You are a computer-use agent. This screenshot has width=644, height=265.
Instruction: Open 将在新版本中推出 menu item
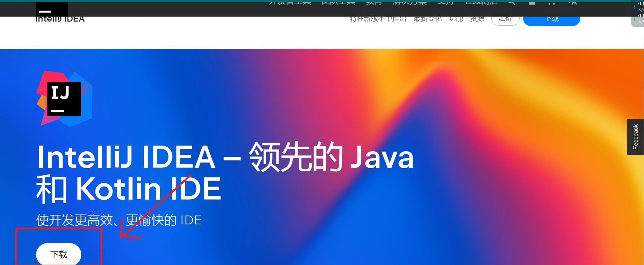pos(378,19)
